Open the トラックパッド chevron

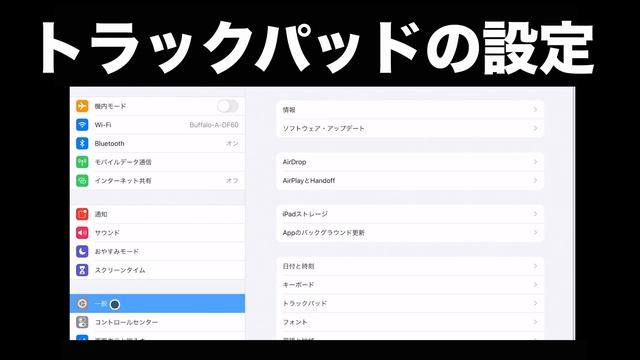(x=535, y=303)
